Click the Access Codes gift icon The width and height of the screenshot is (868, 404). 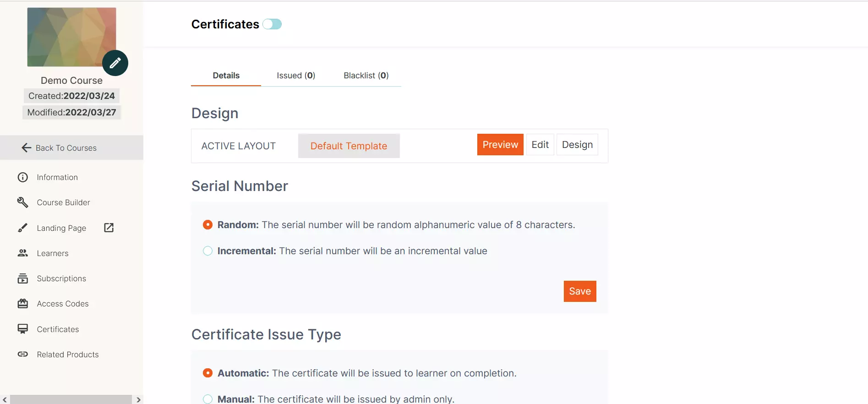click(22, 304)
